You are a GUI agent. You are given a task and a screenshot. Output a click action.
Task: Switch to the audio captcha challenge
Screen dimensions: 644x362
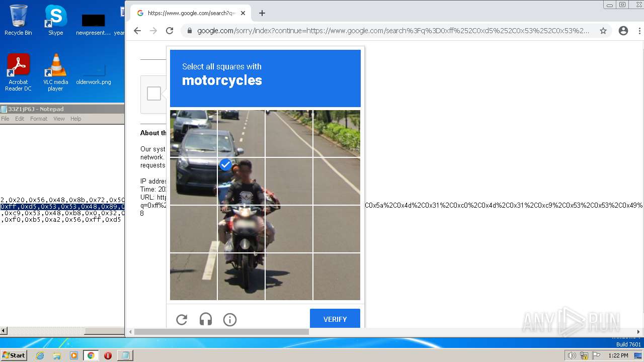(206, 319)
